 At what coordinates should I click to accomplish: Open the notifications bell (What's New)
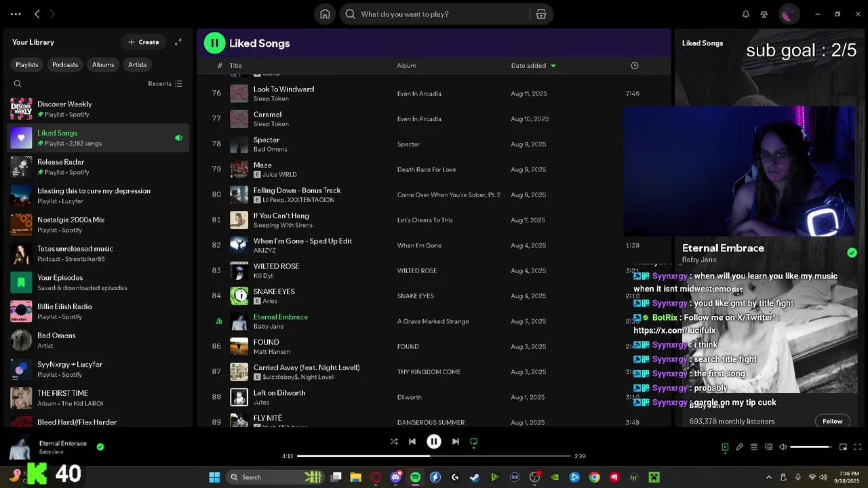[x=746, y=14]
